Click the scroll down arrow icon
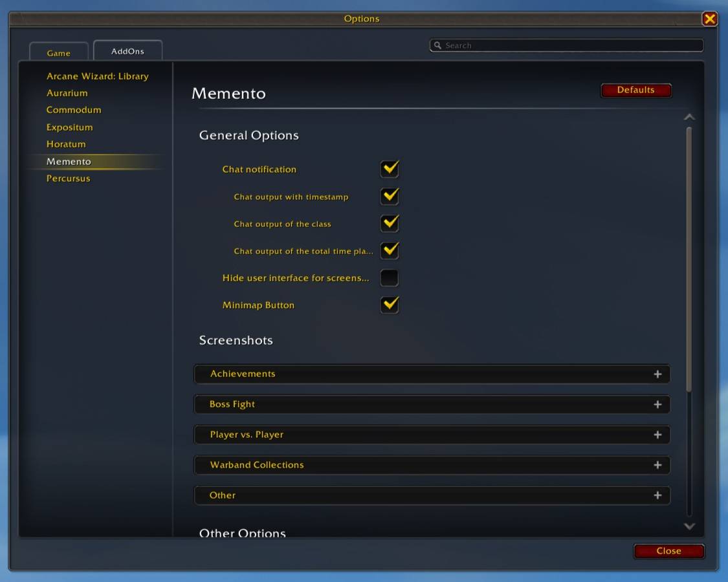This screenshot has width=728, height=582. click(689, 526)
